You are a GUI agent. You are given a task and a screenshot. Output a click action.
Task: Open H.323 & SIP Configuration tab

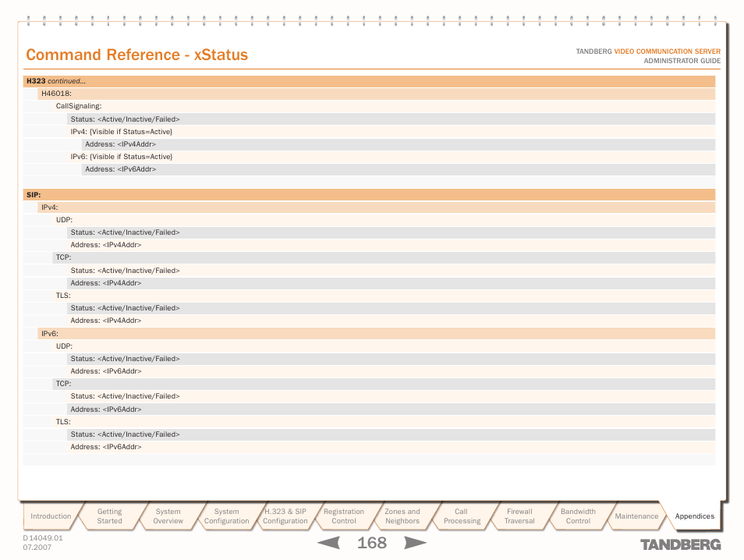[x=285, y=516]
